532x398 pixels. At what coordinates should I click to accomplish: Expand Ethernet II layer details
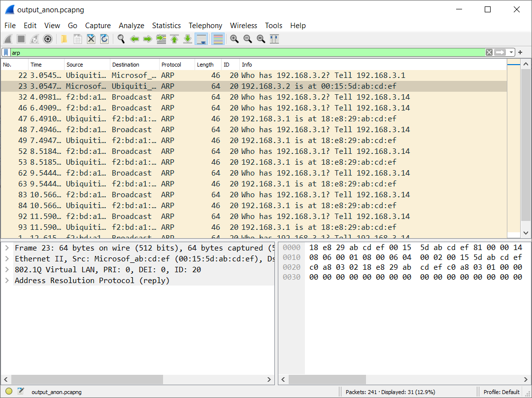(x=7, y=259)
